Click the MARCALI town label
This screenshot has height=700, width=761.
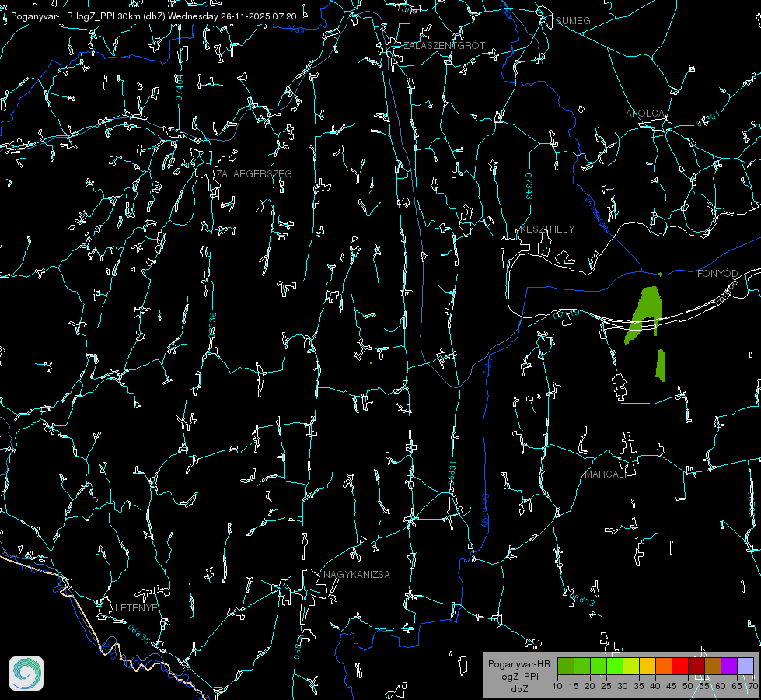[606, 474]
